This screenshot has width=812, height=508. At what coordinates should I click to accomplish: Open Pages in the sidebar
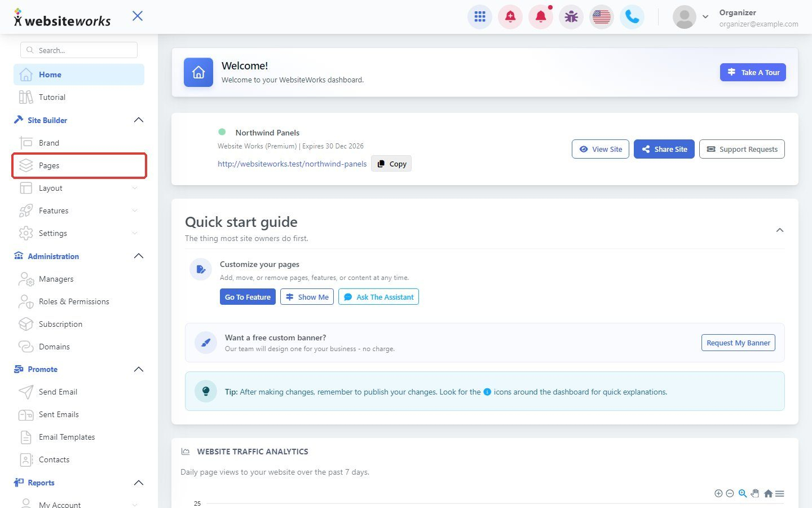pyautogui.click(x=79, y=165)
